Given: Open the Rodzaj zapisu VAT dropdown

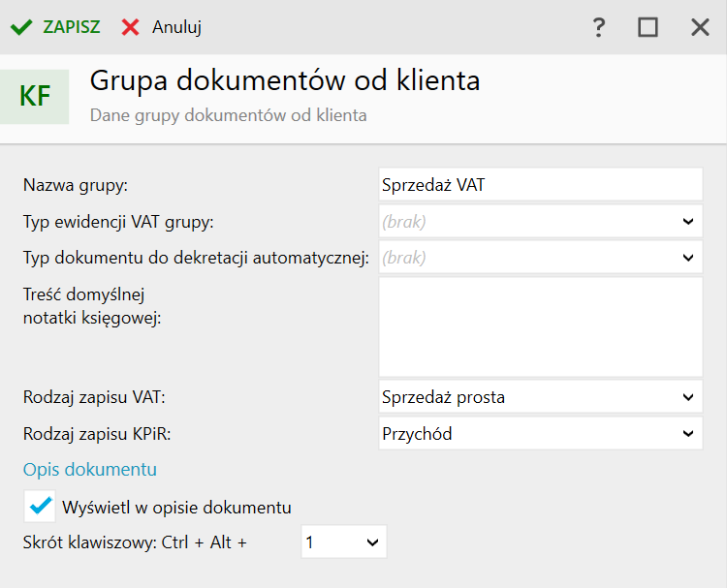Looking at the screenshot, I should tap(687, 396).
